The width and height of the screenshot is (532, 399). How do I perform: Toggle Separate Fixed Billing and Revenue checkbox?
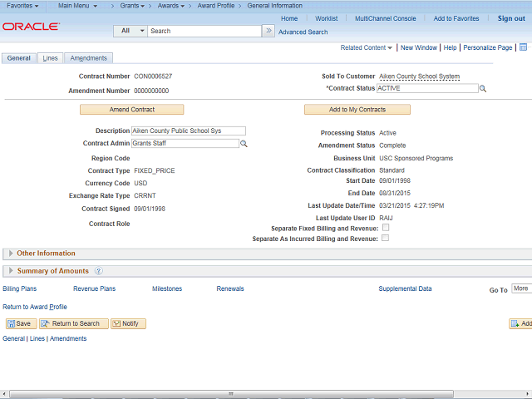click(x=386, y=227)
